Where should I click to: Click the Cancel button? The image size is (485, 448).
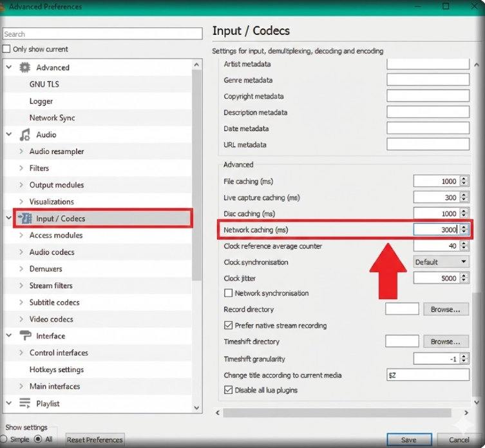tap(459, 440)
